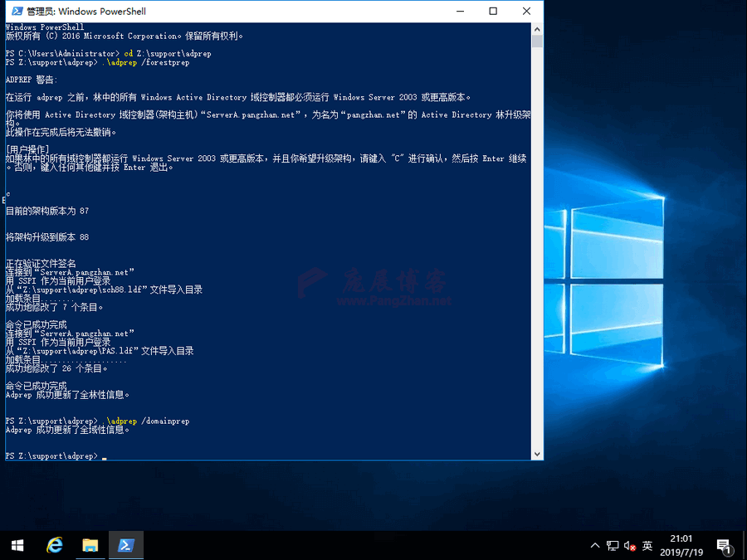Click the 'cd Z:\support\adprep' command text
This screenshot has width=747, height=560.
[x=168, y=53]
